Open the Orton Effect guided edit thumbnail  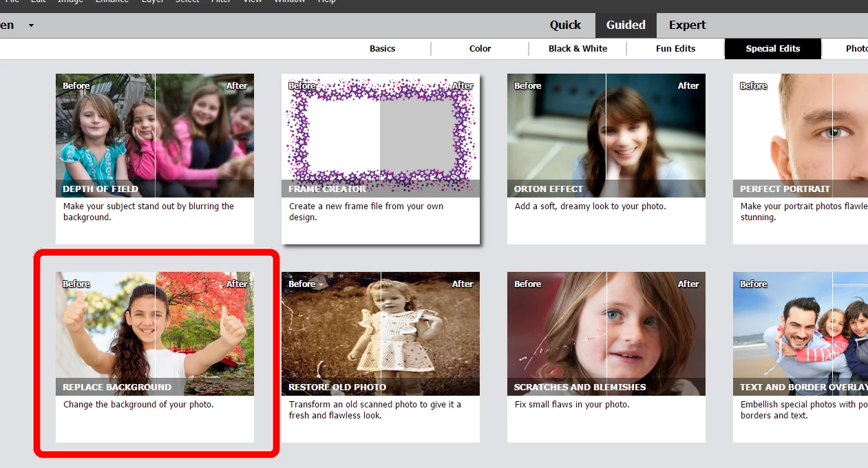606,136
